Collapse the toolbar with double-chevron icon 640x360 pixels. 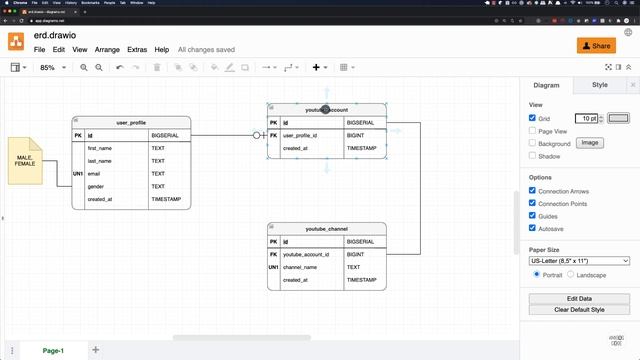coord(629,67)
